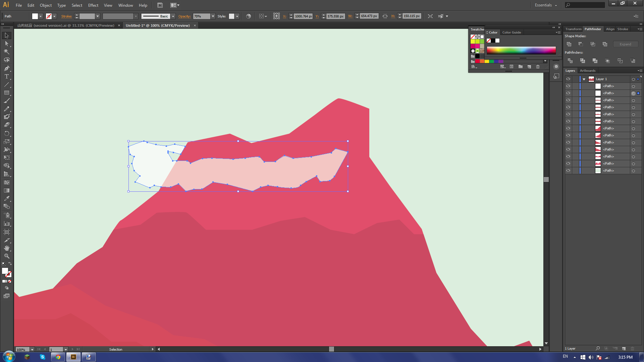The width and height of the screenshot is (644, 362).
Task: Toggle target circle of Layer 1
Action: [x=633, y=79]
